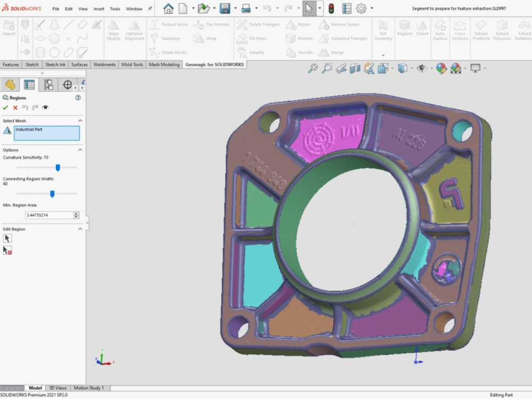532x399 pixels.
Task: Open View Orientation cube icon
Action: [x=383, y=68]
